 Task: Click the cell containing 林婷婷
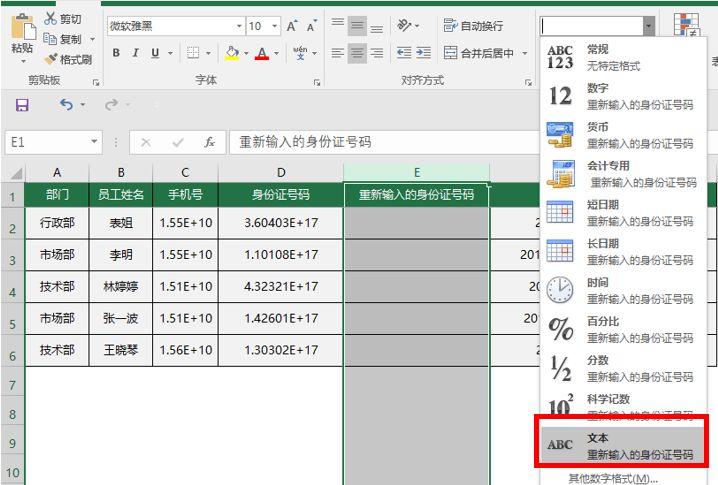pos(121,287)
